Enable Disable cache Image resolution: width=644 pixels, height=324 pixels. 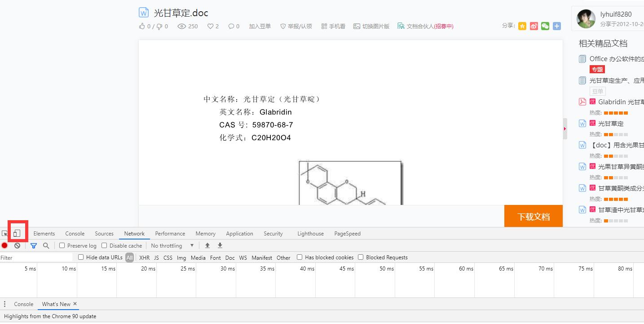tap(104, 245)
